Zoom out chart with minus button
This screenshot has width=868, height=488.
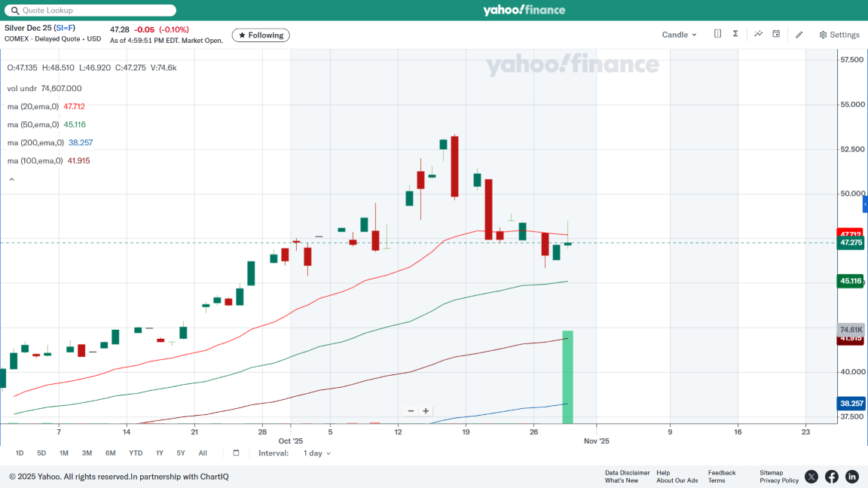click(x=411, y=411)
